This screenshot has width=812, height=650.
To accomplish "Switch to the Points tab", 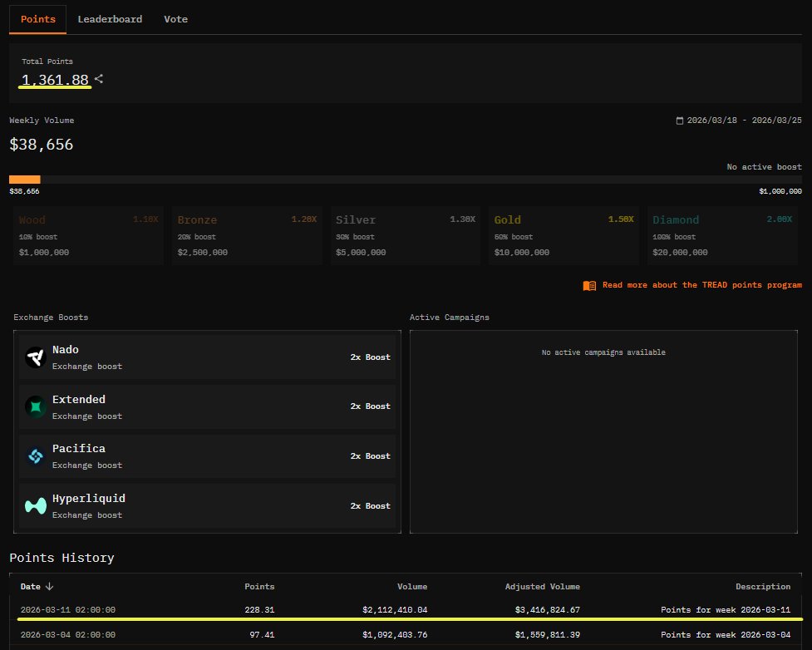I will click(37, 19).
